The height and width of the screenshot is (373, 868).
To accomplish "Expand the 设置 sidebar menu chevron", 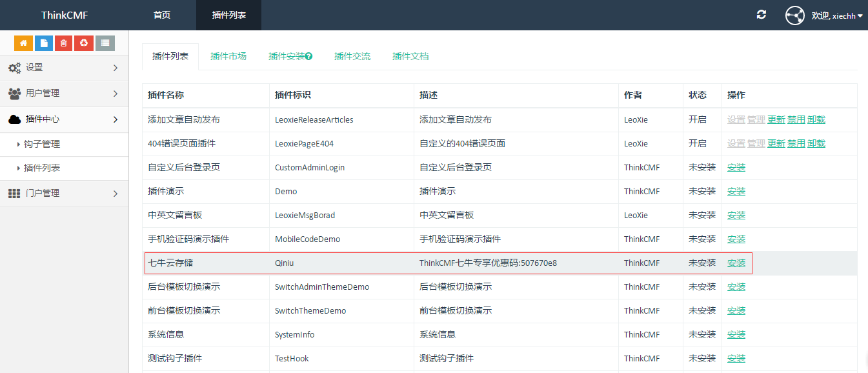I will 116,68.
